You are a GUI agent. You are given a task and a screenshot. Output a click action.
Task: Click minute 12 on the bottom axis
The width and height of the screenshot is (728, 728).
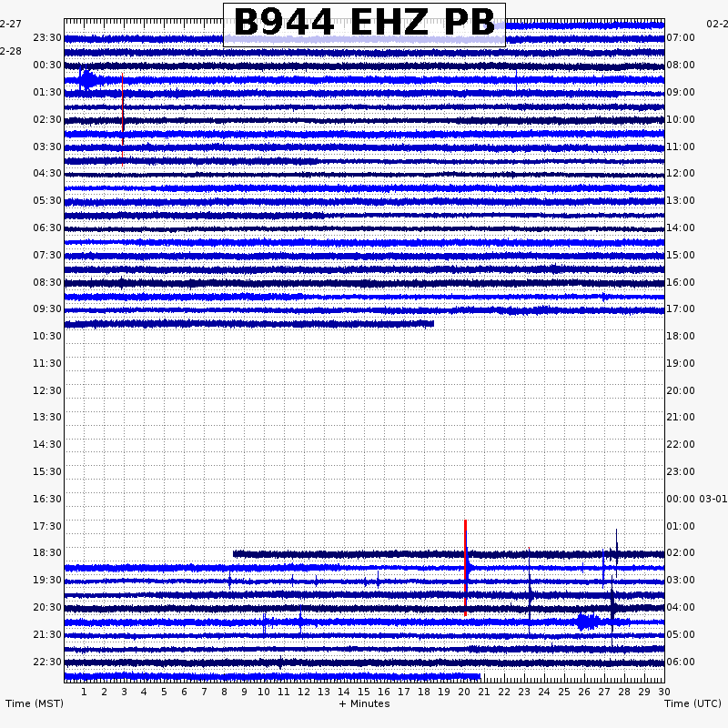pyautogui.click(x=304, y=693)
